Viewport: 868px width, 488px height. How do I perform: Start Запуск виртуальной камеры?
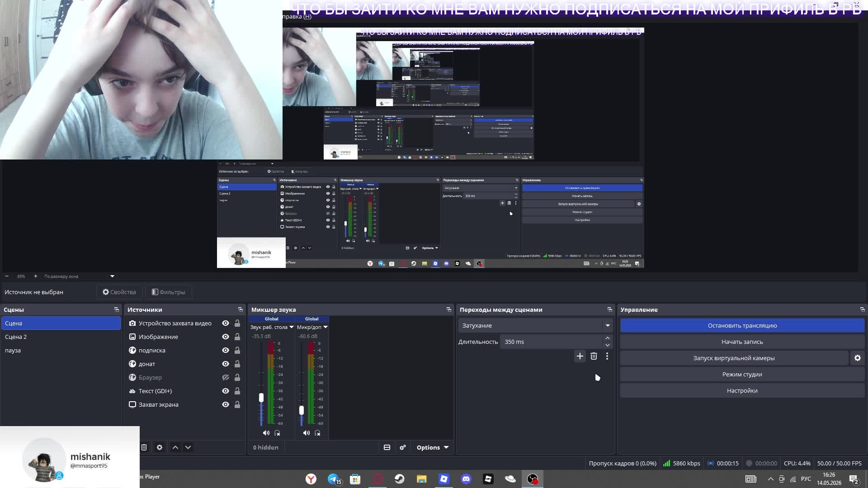(x=734, y=358)
